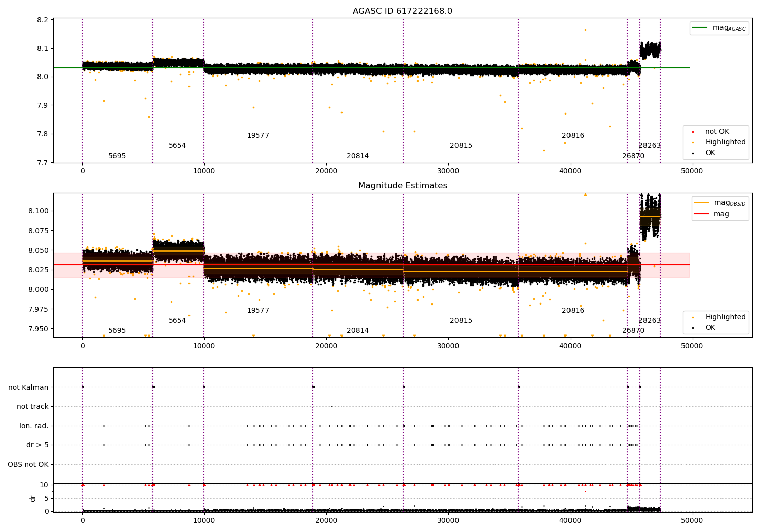Click obsid label "5695" in the AGASC ID plot
Viewport: 760px width, 532px height.
tap(117, 156)
